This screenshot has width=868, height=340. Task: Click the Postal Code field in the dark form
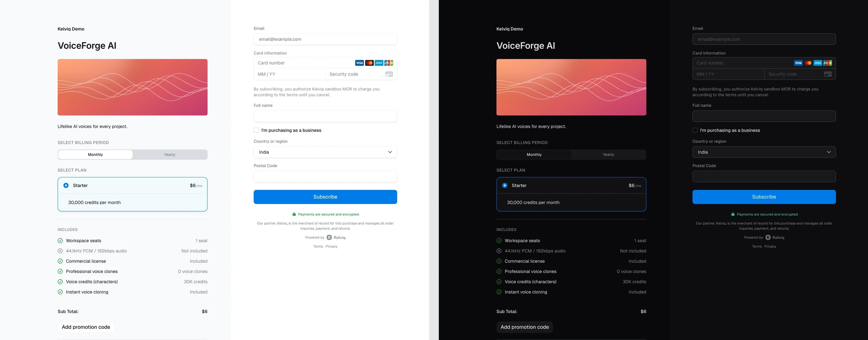[764, 176]
